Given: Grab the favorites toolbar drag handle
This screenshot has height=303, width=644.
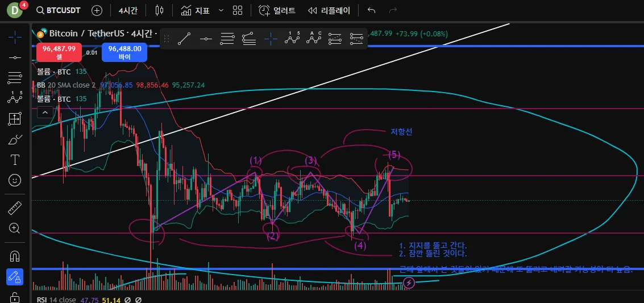Looking at the screenshot, I should click(167, 39).
